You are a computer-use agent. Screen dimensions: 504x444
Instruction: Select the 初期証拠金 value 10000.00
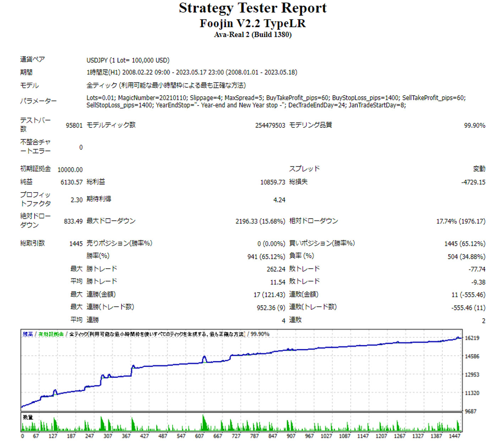tap(70, 170)
